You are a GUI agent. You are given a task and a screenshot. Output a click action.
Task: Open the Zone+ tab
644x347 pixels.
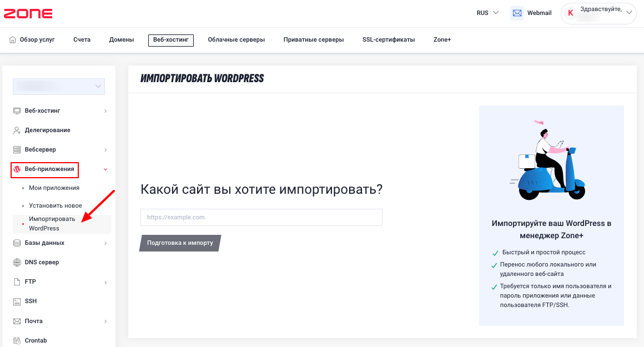(442, 40)
